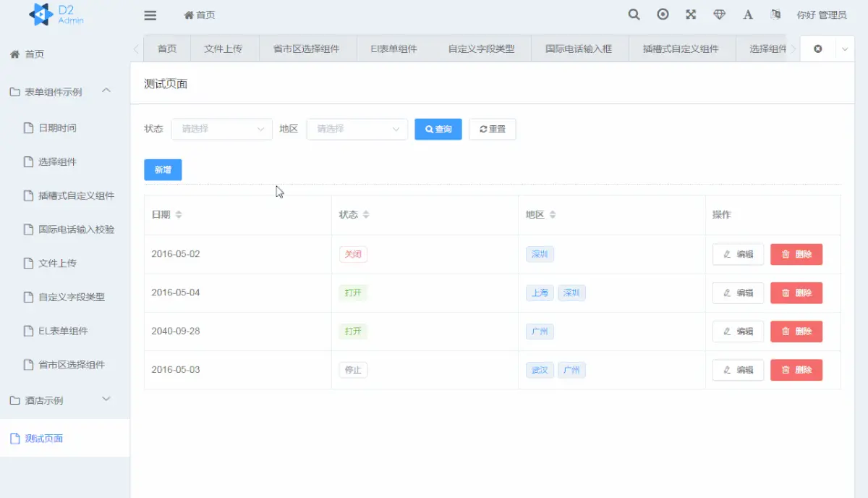
Task: Click the header search magnifier icon
Action: coord(634,14)
